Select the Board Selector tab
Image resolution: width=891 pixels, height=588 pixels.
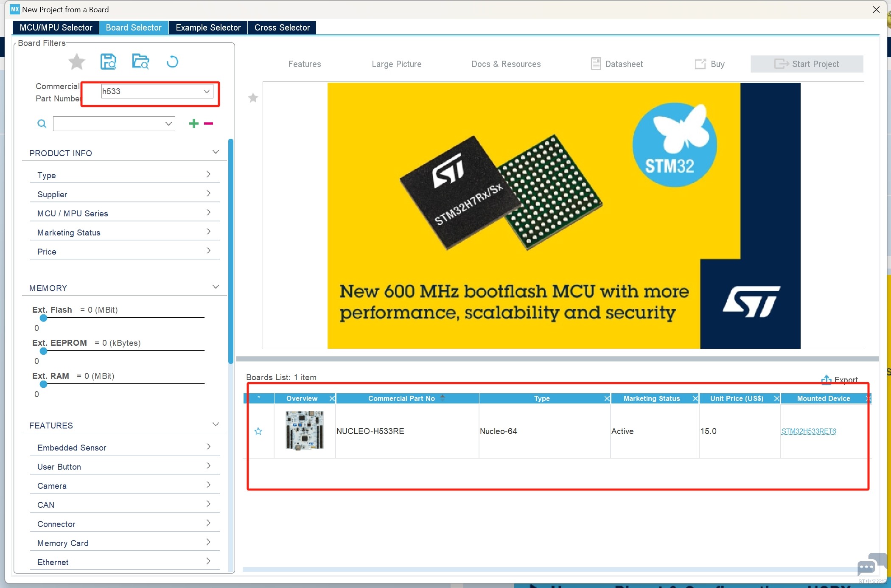pyautogui.click(x=134, y=28)
